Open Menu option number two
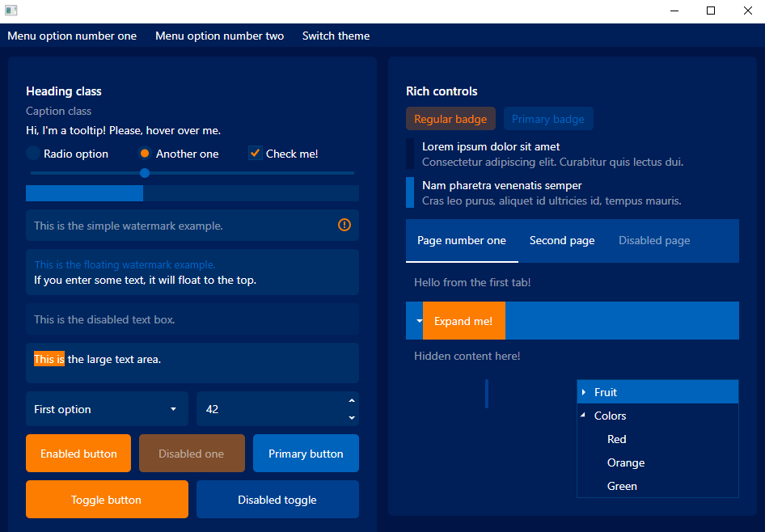Screen dimensions: 765x532 coord(219,36)
